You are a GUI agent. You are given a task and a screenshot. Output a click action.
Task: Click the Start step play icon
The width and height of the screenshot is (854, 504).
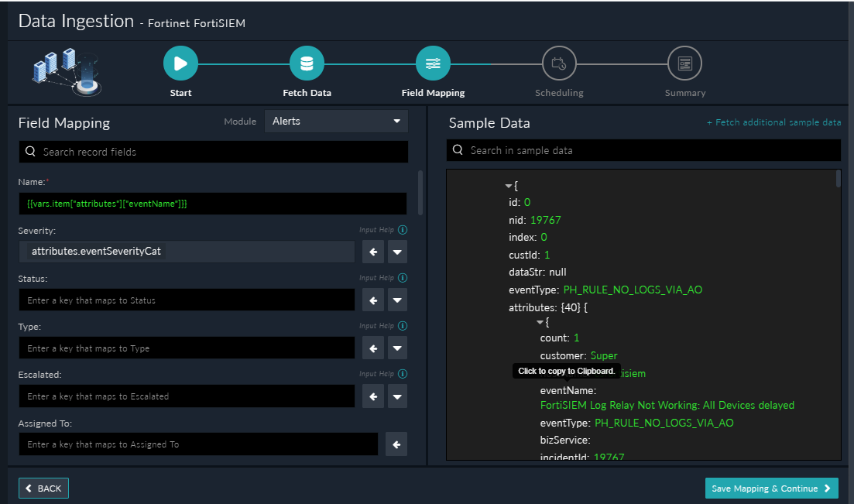click(x=180, y=63)
